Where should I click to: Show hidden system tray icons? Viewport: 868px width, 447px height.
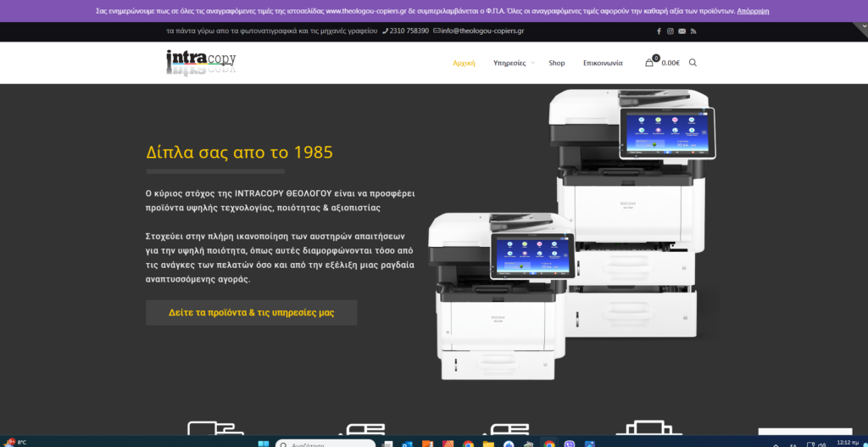(x=776, y=445)
